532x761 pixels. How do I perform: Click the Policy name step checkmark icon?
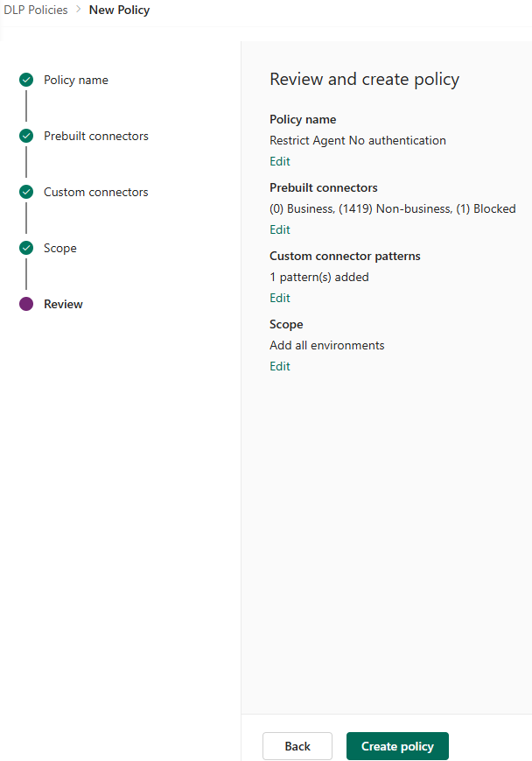[x=26, y=80]
